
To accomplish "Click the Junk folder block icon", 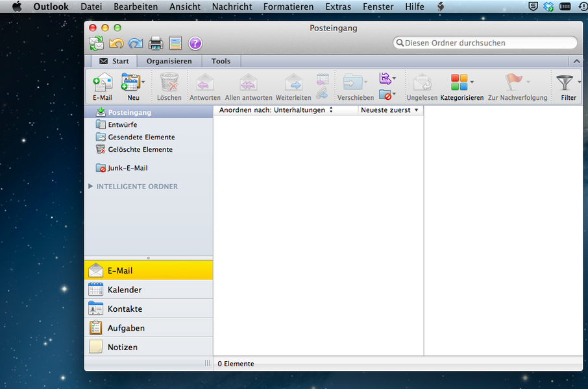I will coord(385,95).
